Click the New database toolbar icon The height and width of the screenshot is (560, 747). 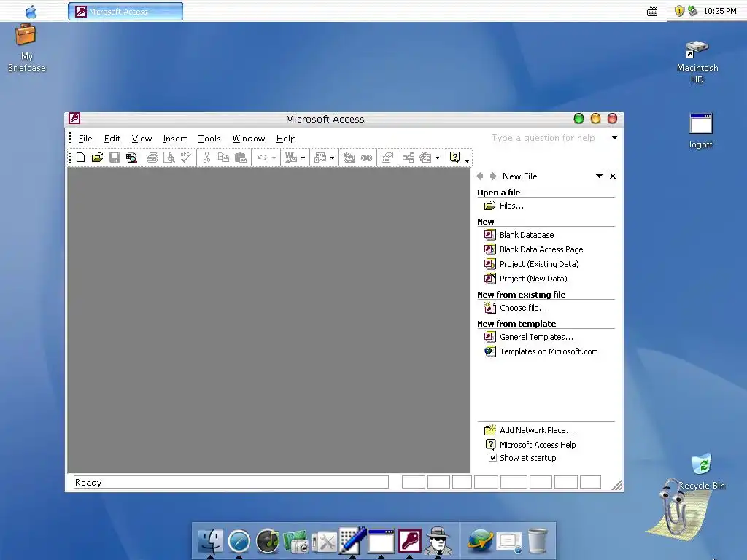[80, 157]
